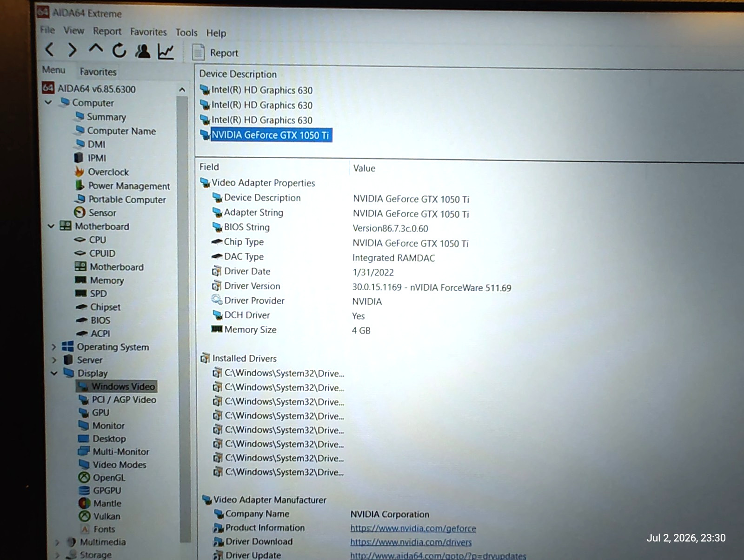Open the nvidia.com/drivers download link
The height and width of the screenshot is (560, 744).
(411, 542)
